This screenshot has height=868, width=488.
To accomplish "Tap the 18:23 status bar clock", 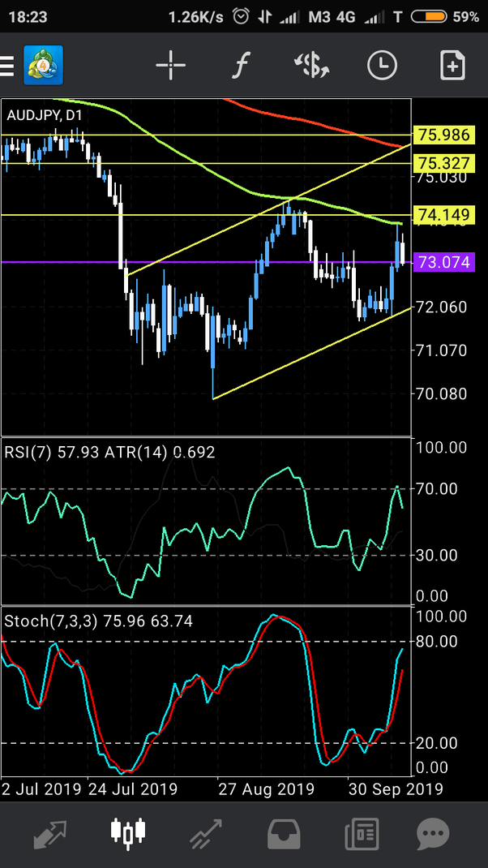I will (x=28, y=16).
